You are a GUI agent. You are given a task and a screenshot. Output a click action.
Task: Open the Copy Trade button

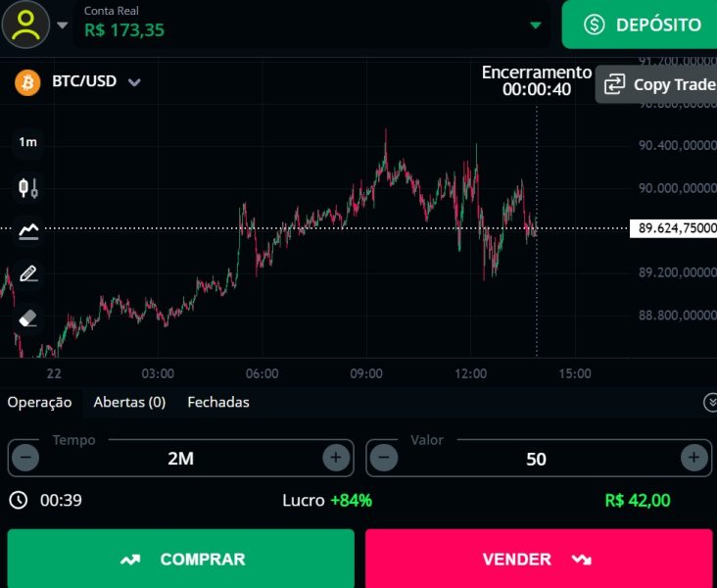[x=656, y=84]
